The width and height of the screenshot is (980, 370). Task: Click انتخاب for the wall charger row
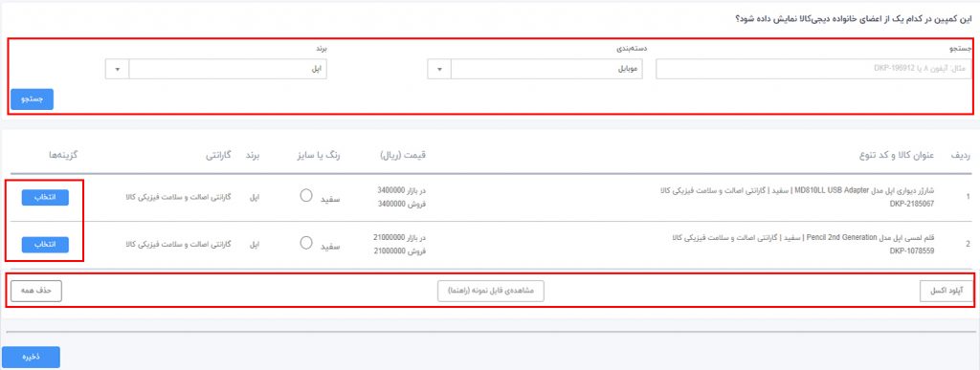(45, 197)
